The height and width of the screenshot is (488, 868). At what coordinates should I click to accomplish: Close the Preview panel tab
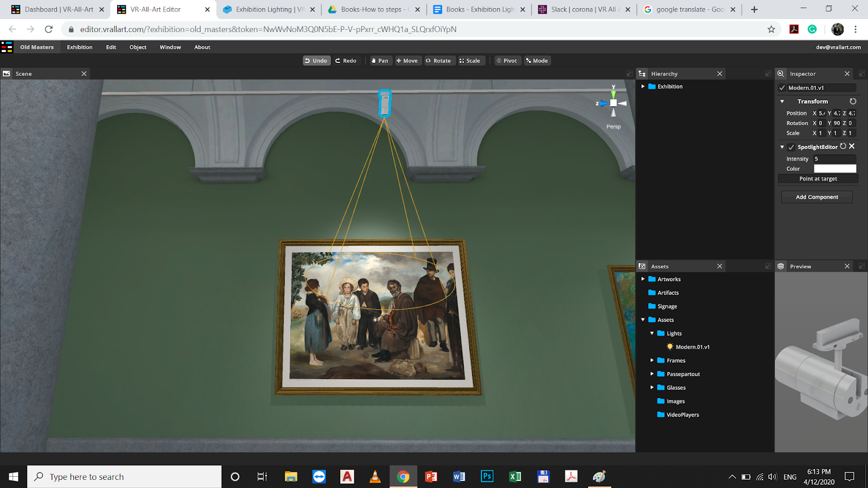[847, 266]
